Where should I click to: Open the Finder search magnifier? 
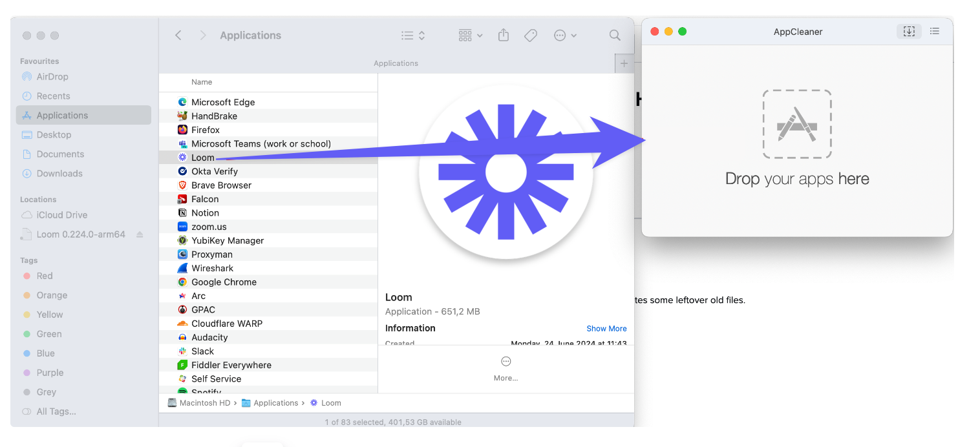click(615, 36)
